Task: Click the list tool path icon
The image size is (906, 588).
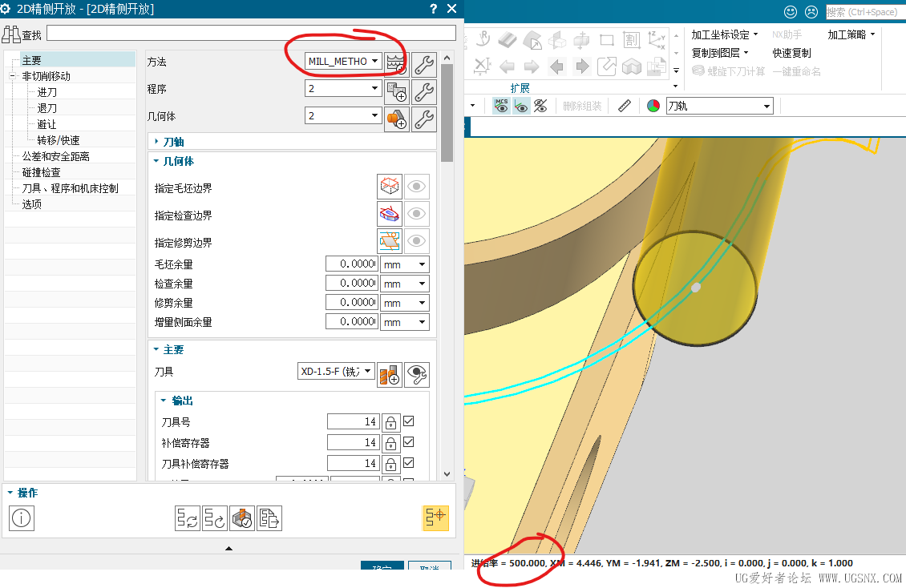Action: [269, 518]
